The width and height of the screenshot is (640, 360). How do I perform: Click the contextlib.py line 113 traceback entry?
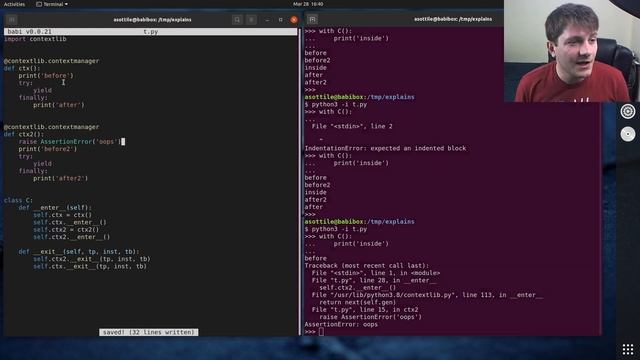click(427, 295)
